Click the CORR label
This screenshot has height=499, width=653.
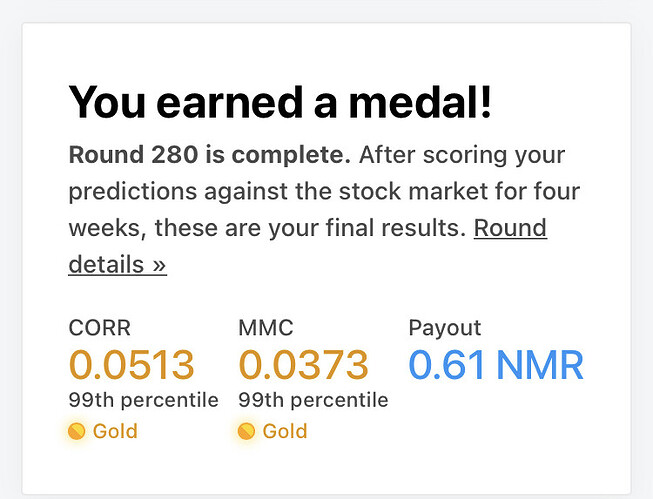100,328
